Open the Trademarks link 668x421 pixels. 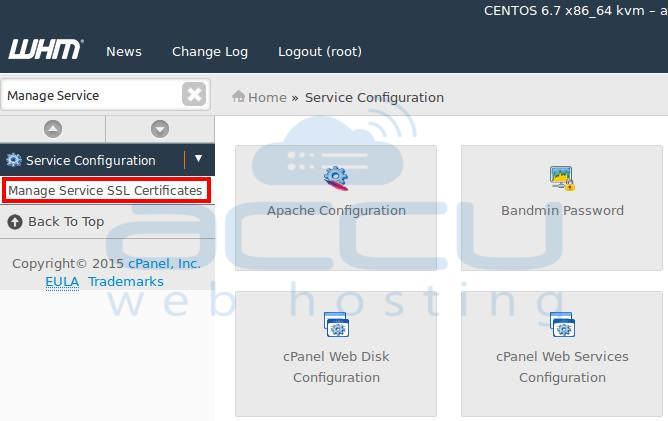tap(126, 282)
